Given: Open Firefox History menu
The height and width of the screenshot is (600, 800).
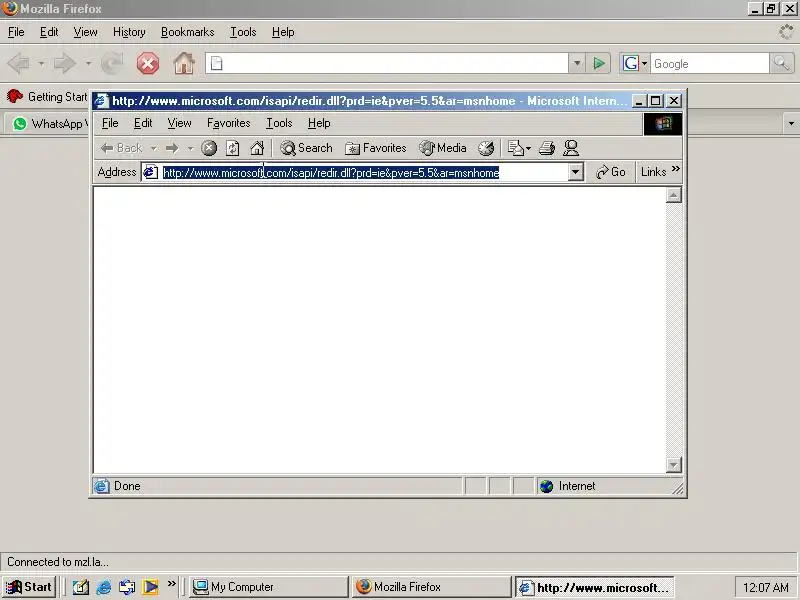Looking at the screenshot, I should coord(129,32).
